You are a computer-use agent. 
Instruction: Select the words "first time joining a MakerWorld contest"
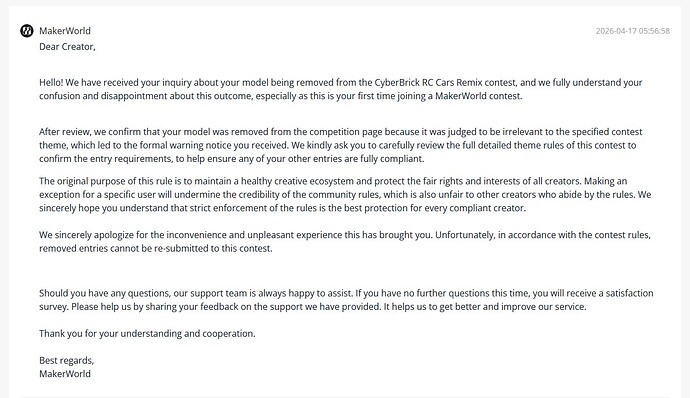tap(439, 96)
